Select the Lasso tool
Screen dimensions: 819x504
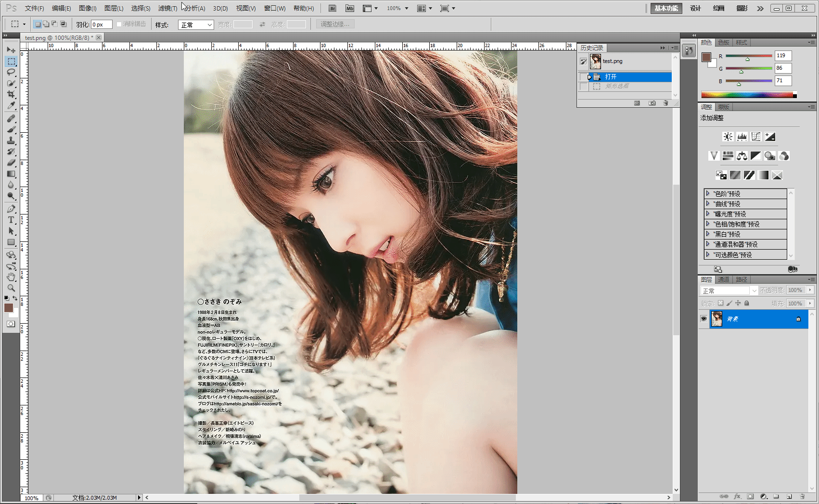click(x=11, y=72)
